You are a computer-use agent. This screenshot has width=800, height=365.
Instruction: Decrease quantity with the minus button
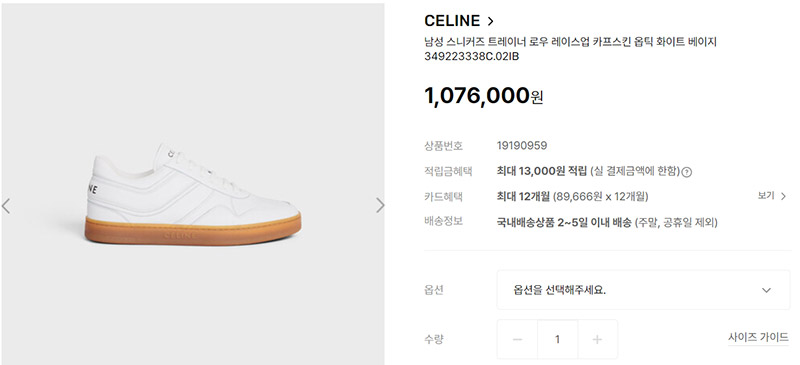pyautogui.click(x=517, y=339)
